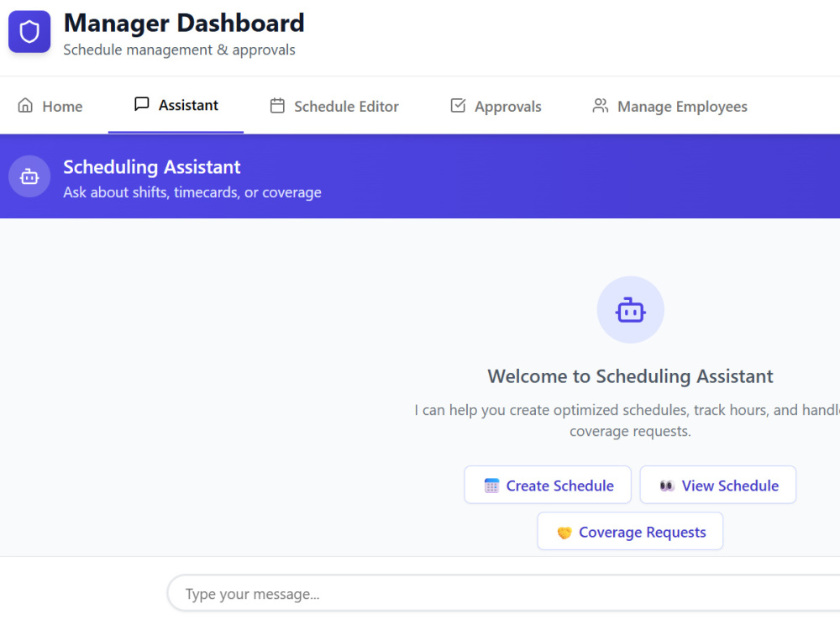Click the View Schedule quick action button
The image size is (840, 630).
pyautogui.click(x=718, y=485)
